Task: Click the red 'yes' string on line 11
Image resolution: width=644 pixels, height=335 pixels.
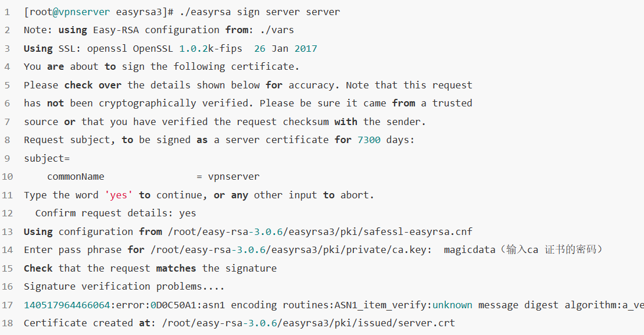Action: click(x=119, y=195)
